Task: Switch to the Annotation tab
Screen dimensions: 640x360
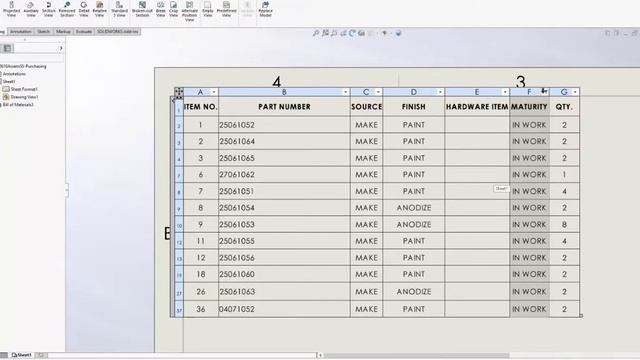Action: tap(20, 31)
